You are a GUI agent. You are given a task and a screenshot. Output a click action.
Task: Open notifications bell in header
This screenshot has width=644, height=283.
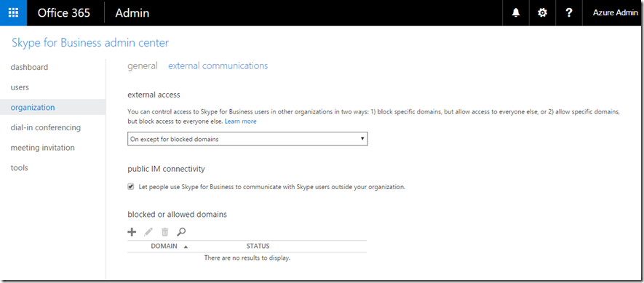coord(516,13)
